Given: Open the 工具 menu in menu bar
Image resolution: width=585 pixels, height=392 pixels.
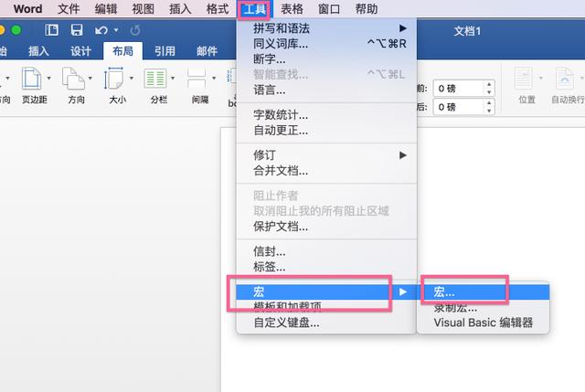Looking at the screenshot, I should (255, 9).
